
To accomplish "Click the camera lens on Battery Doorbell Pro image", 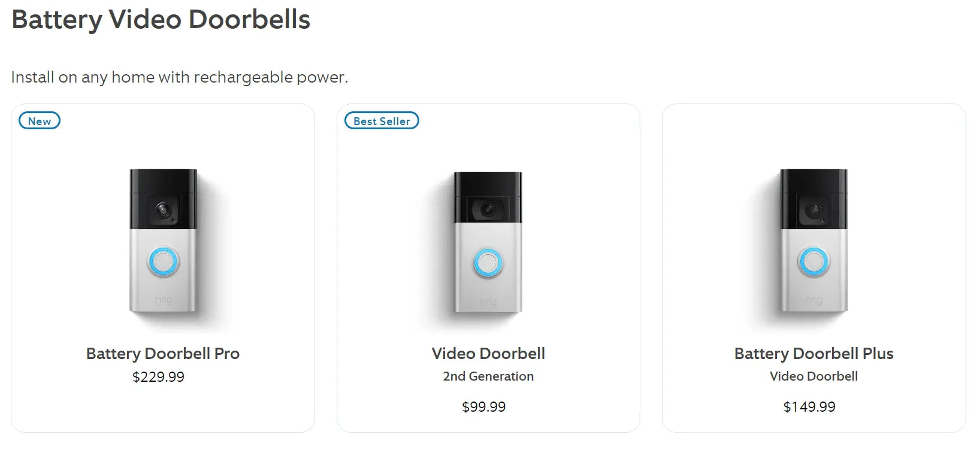I will point(161,209).
